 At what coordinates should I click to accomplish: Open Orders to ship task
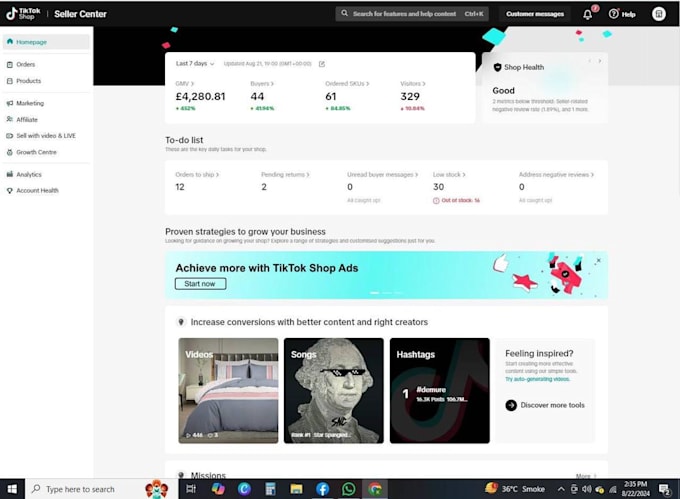197,175
